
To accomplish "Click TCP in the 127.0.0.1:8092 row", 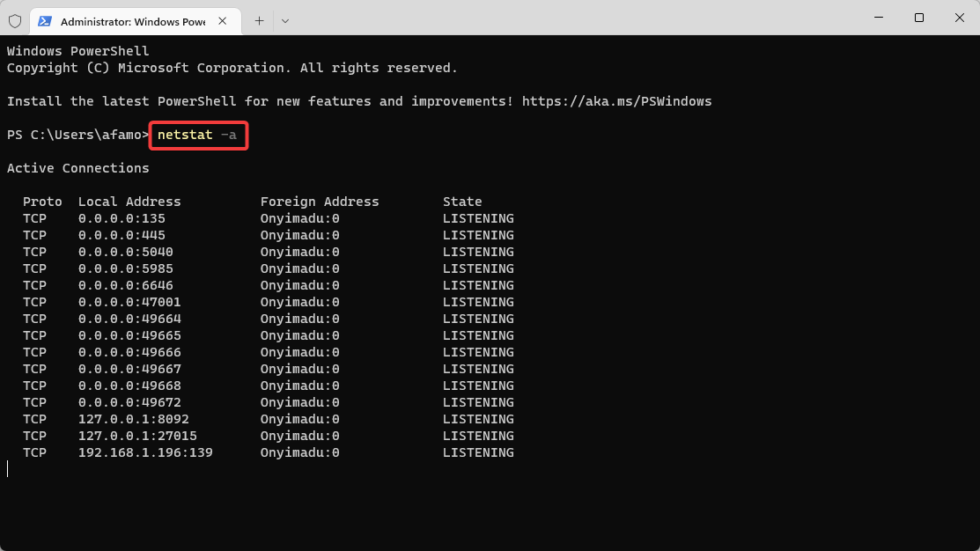I will pyautogui.click(x=34, y=419).
